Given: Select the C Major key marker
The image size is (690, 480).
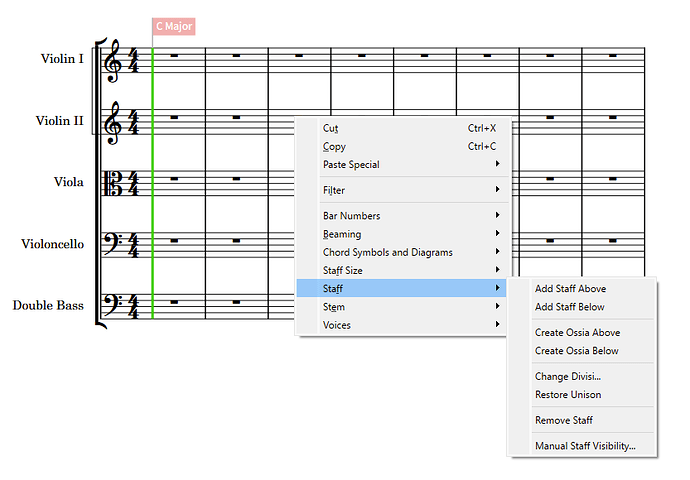Looking at the screenshot, I should [x=174, y=26].
